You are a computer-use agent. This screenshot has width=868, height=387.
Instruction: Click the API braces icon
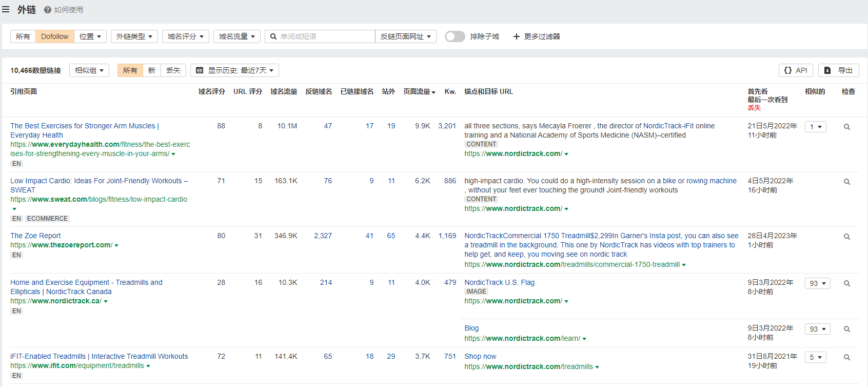[x=788, y=70]
